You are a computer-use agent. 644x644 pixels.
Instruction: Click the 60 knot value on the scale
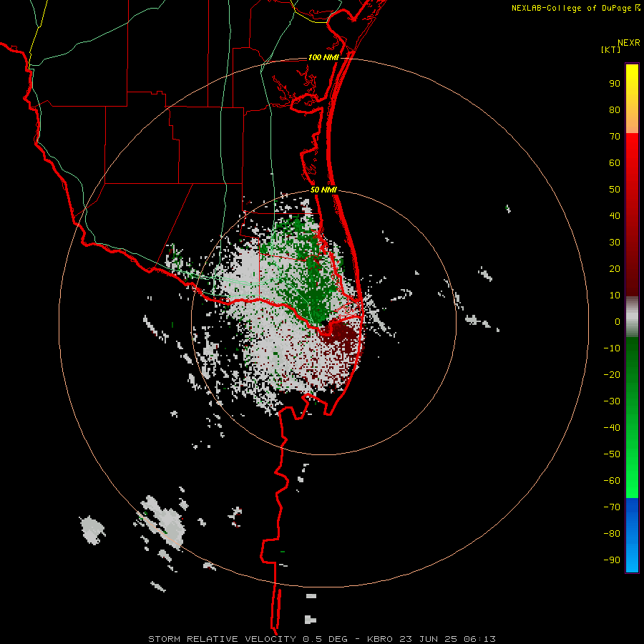click(615, 163)
